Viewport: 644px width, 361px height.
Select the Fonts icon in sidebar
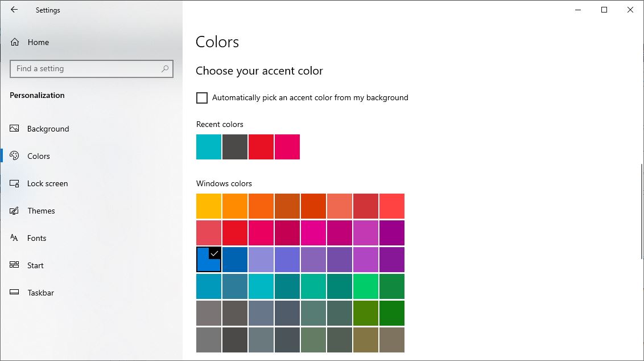15,238
